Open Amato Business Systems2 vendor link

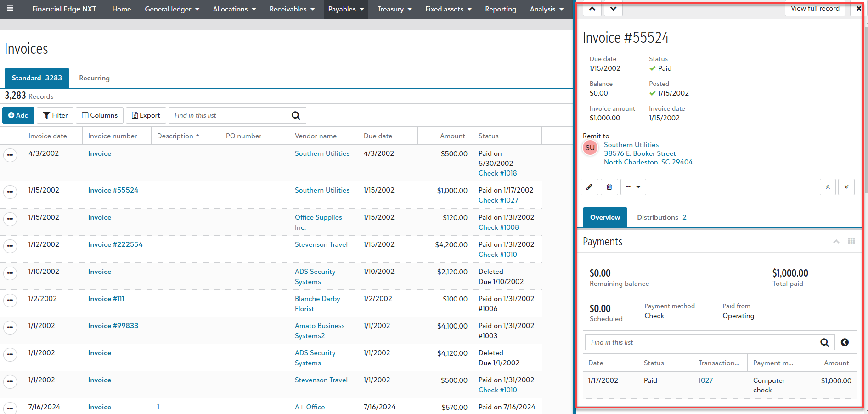[320, 331]
